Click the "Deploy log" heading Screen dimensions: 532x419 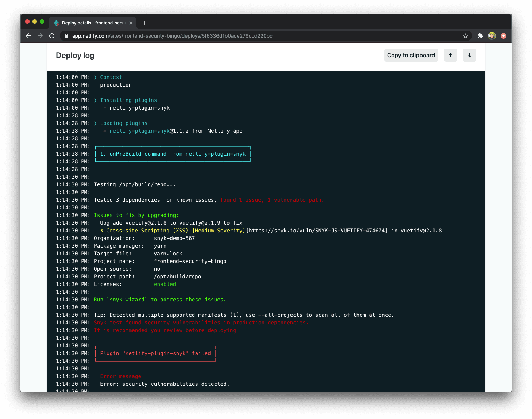coord(75,56)
